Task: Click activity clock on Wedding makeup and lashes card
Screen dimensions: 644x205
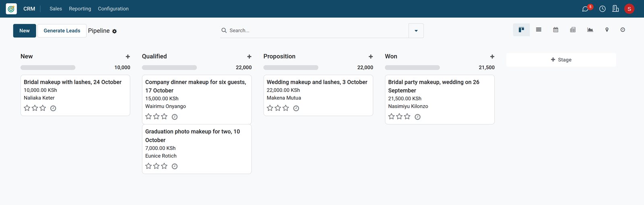Action: pyautogui.click(x=296, y=108)
